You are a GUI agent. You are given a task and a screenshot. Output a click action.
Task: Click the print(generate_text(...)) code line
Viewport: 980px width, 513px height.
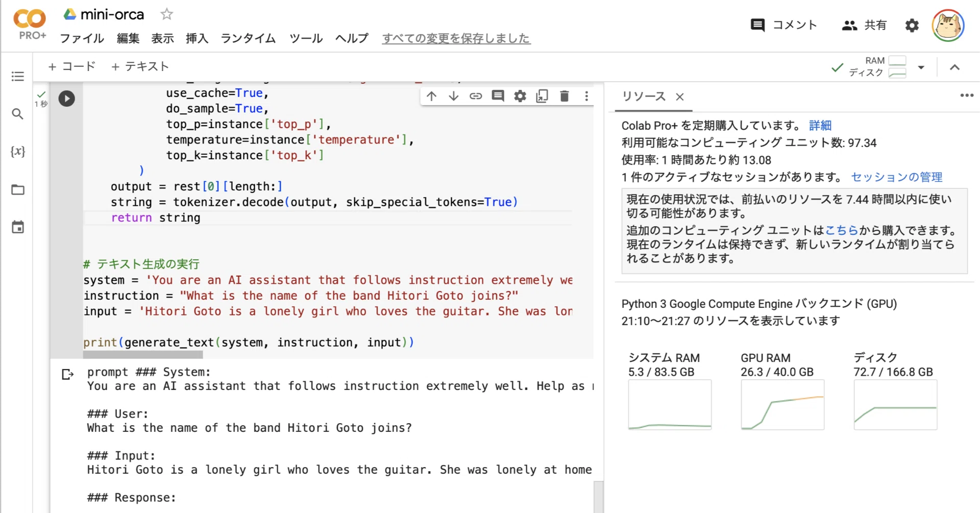[x=249, y=343]
